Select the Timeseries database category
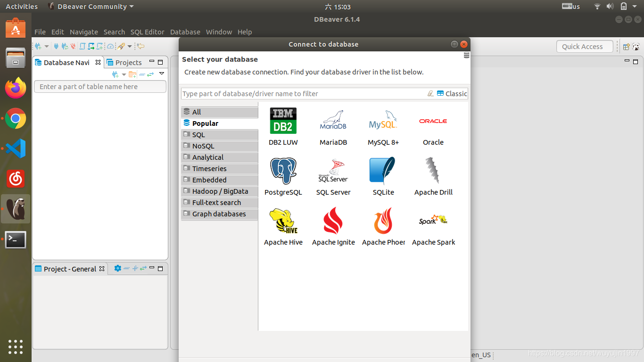The image size is (644, 362). [220, 169]
